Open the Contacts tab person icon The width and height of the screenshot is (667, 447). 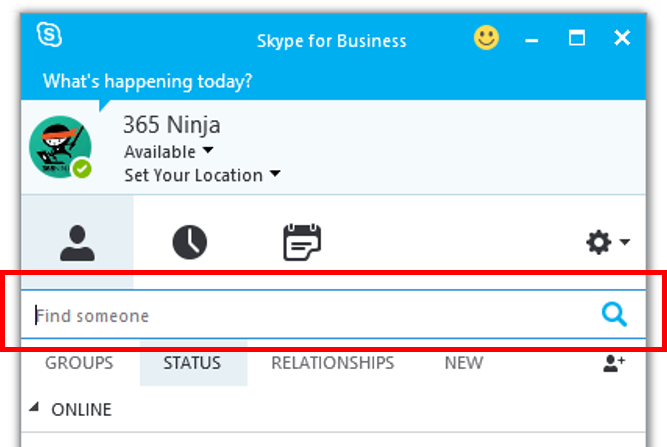pos(77,243)
